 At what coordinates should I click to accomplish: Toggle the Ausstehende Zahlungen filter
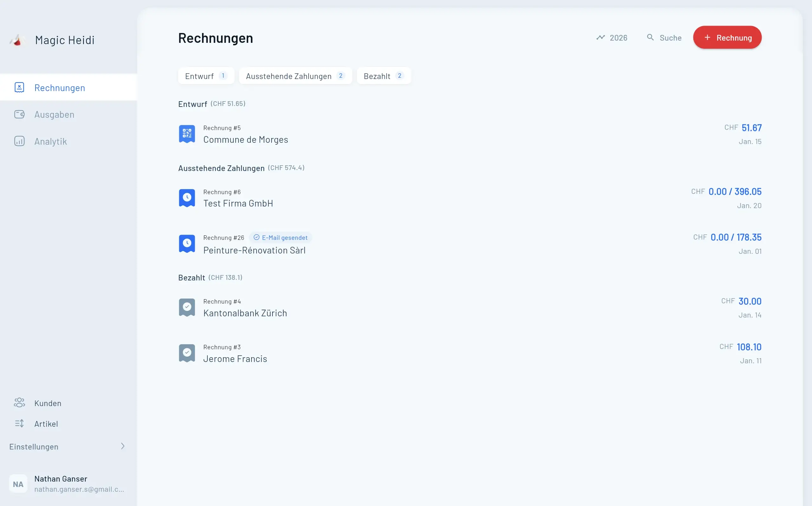click(x=295, y=76)
